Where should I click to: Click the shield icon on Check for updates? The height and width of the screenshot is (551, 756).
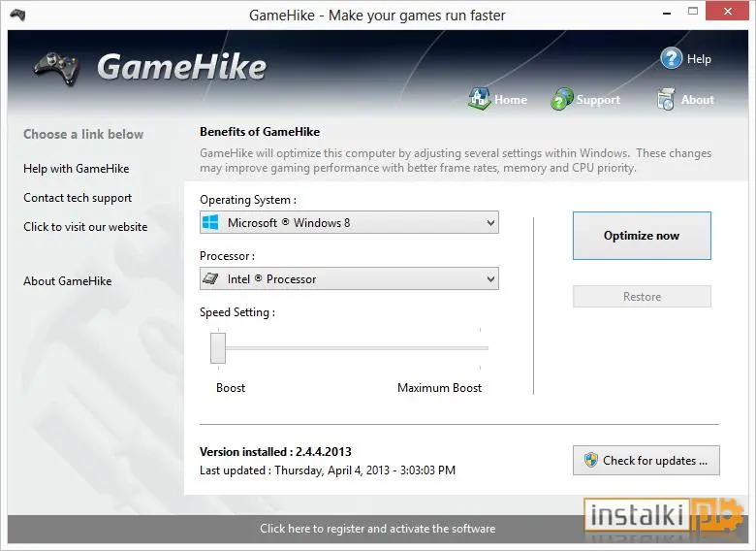pos(590,460)
